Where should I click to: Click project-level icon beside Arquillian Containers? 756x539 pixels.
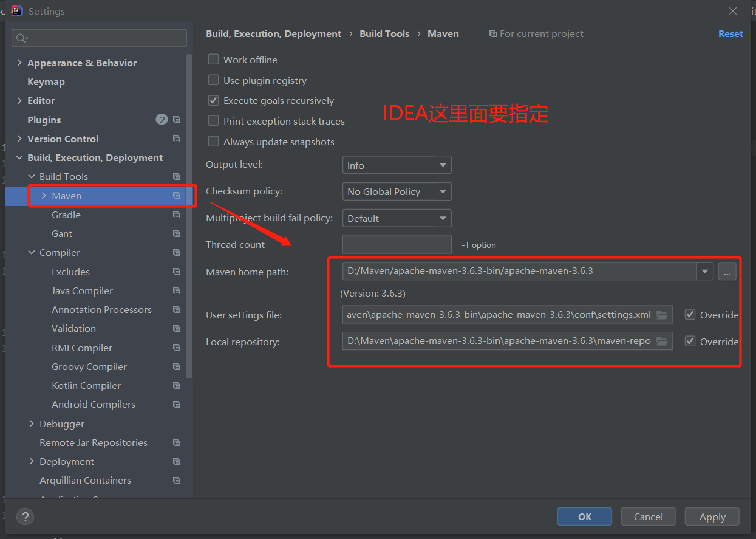point(177,480)
